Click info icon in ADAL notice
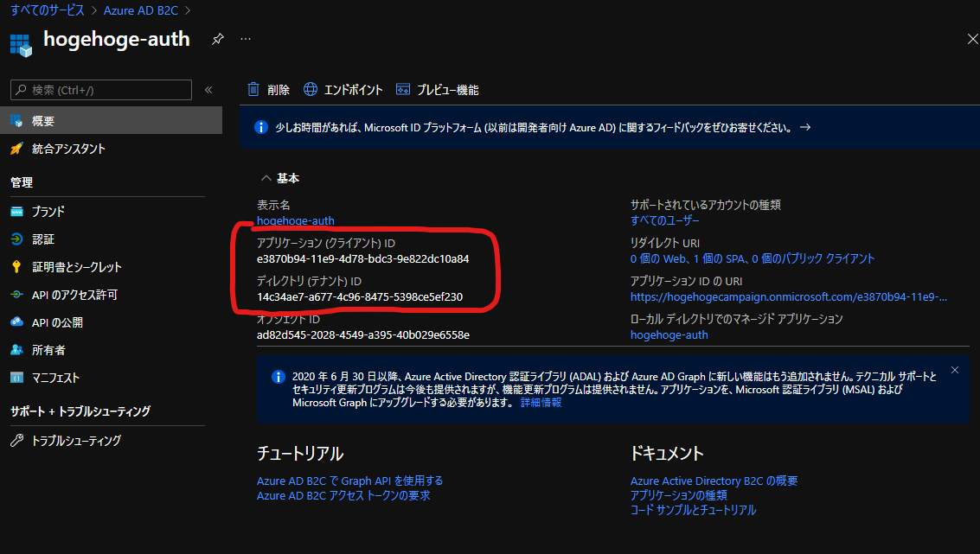 click(x=279, y=377)
